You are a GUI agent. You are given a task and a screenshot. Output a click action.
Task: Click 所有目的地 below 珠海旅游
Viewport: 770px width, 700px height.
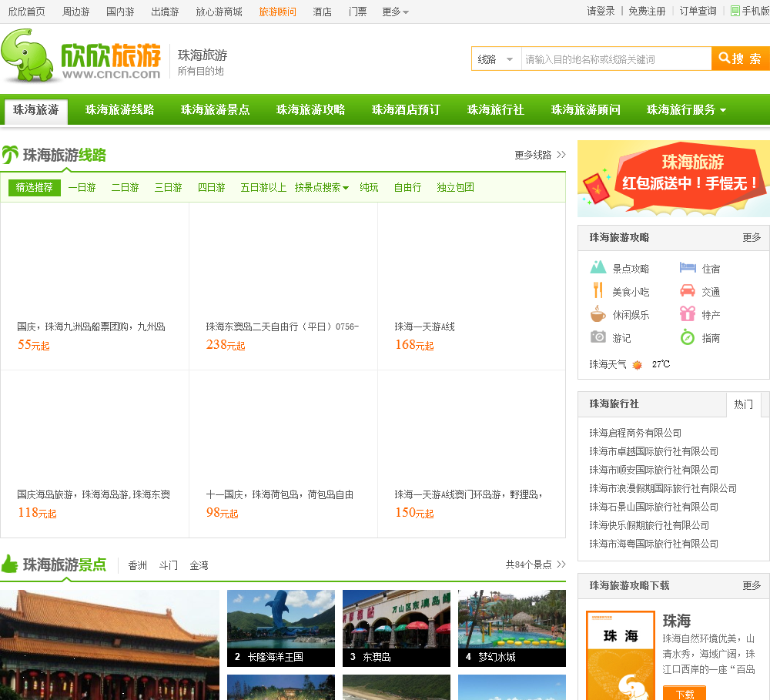point(200,71)
